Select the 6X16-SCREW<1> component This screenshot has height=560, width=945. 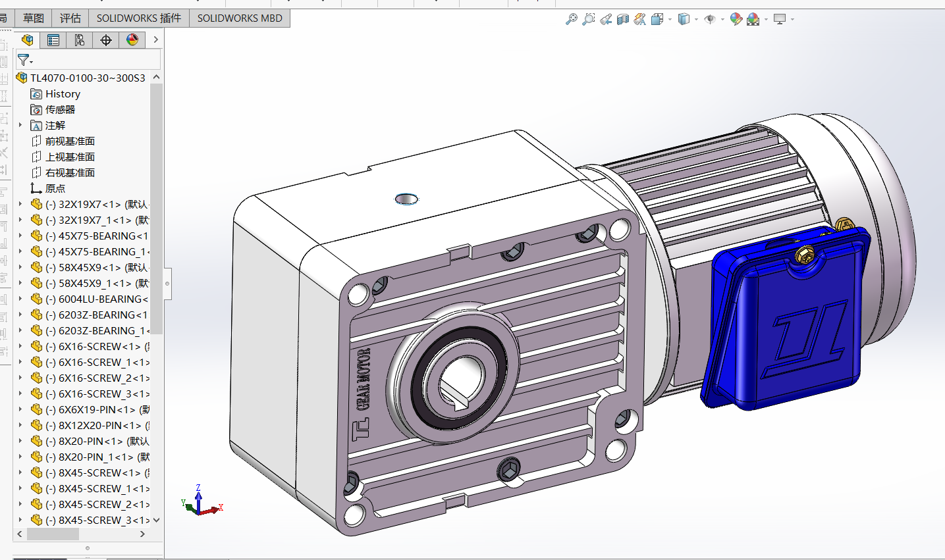(x=90, y=347)
